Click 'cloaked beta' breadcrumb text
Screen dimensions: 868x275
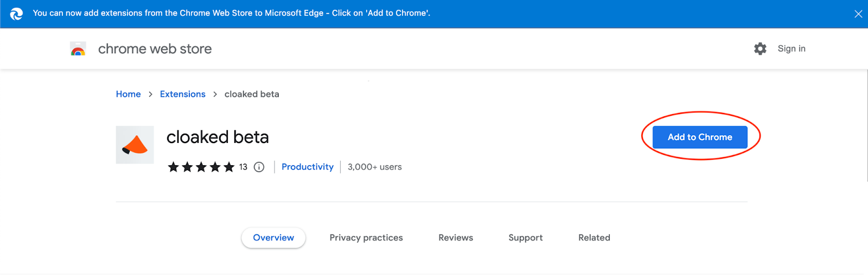[x=252, y=94]
